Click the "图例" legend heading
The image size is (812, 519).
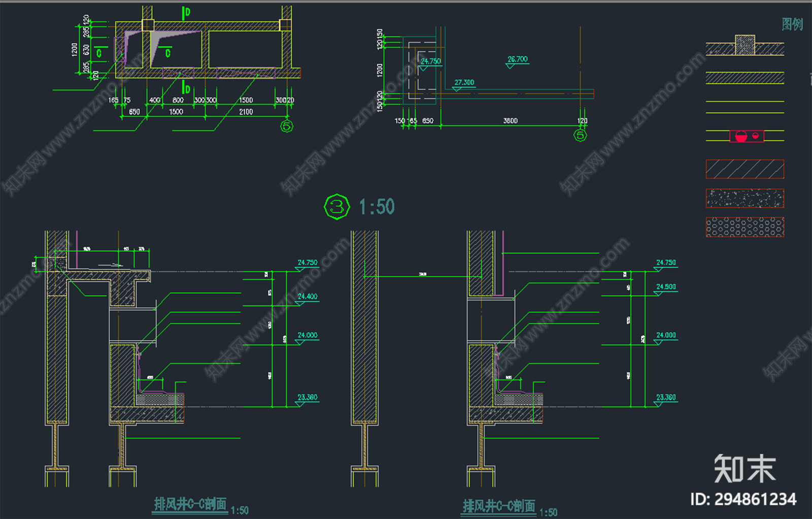[x=792, y=24]
